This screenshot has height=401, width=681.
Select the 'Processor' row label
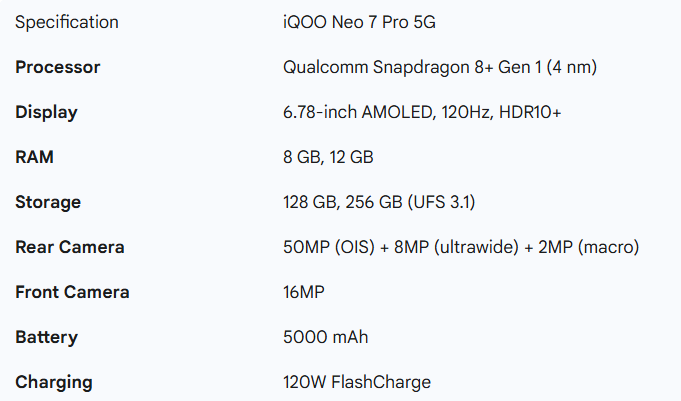click(x=57, y=67)
